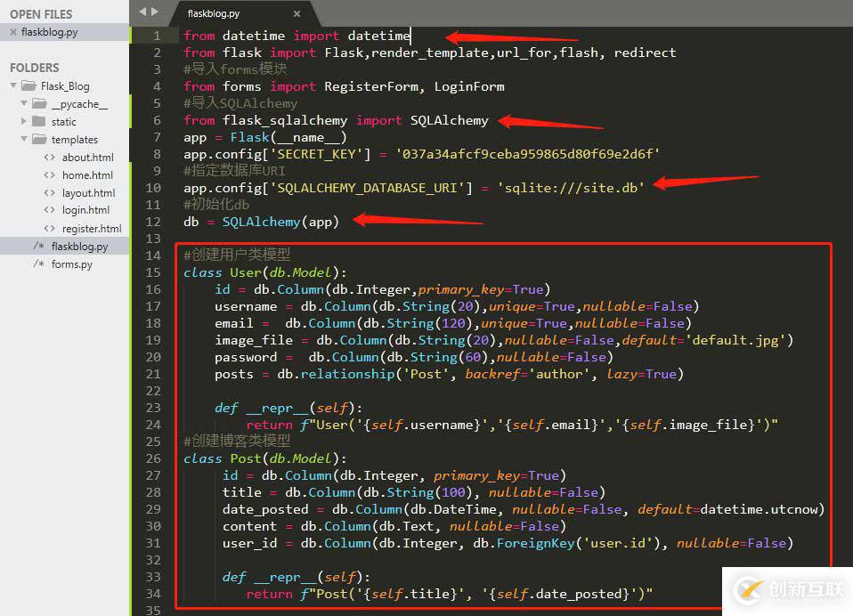
Task: Open about.html in the sidebar
Action: (87, 158)
